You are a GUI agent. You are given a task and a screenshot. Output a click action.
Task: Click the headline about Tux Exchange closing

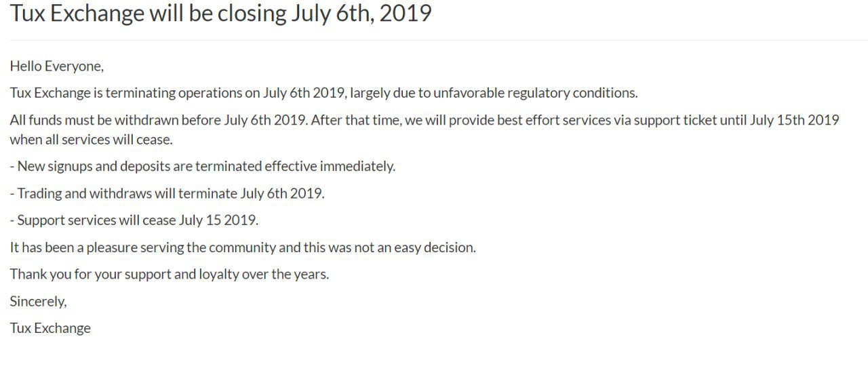pos(221,14)
